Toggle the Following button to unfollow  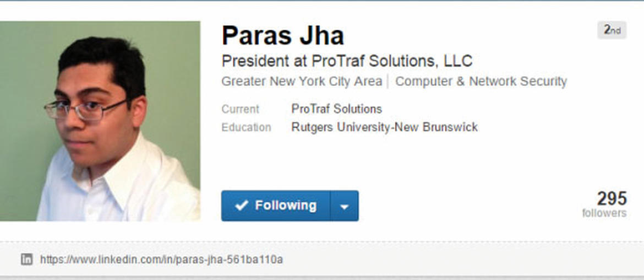click(276, 206)
